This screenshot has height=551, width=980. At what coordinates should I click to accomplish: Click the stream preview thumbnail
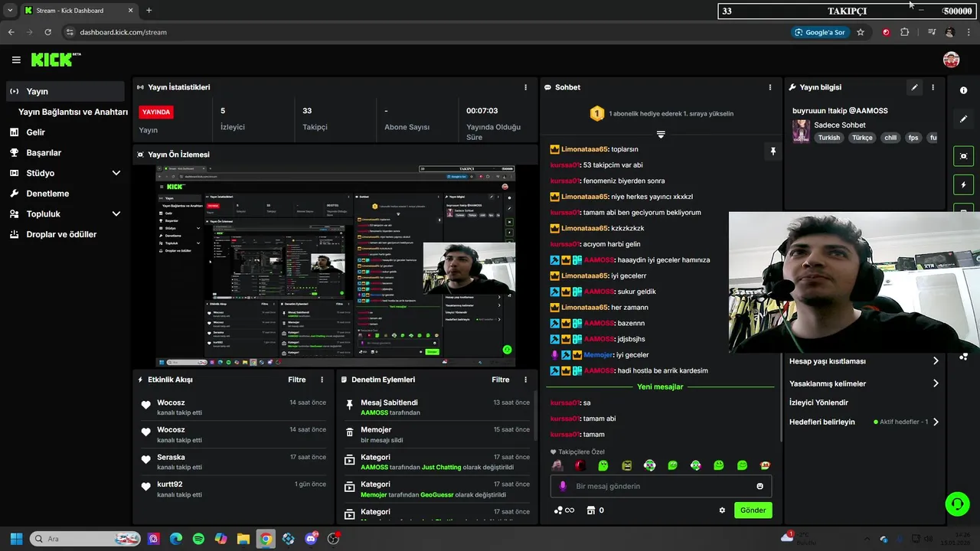coord(335,266)
